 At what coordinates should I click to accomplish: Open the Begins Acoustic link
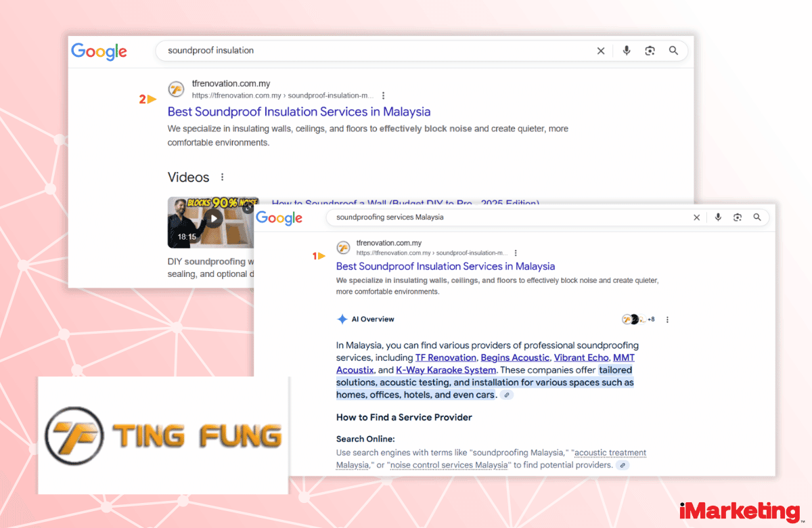pos(516,358)
